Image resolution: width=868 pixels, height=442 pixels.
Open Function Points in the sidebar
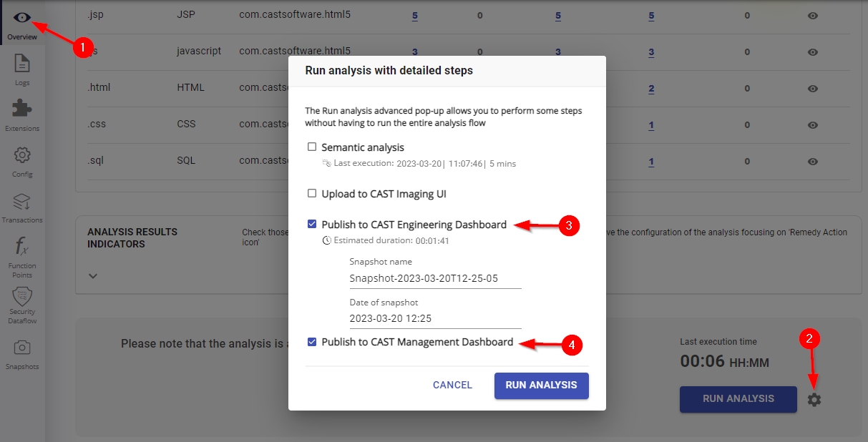22,247
